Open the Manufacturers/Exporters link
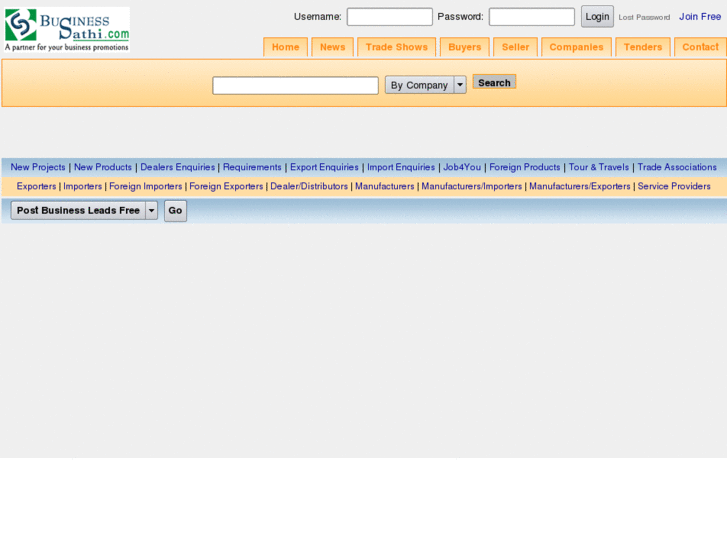Screen dimensions: 727x545 coord(580,186)
